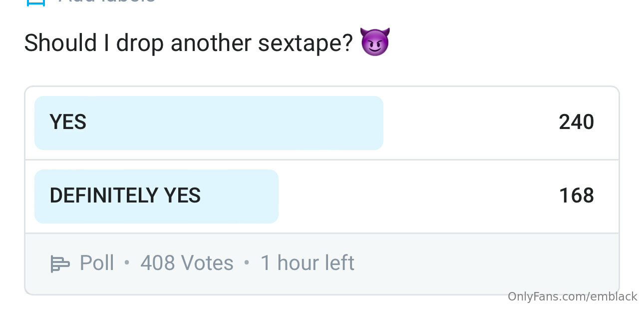Click the purple smiling devil emoji
The height and width of the screenshot is (310, 644).
click(x=375, y=42)
